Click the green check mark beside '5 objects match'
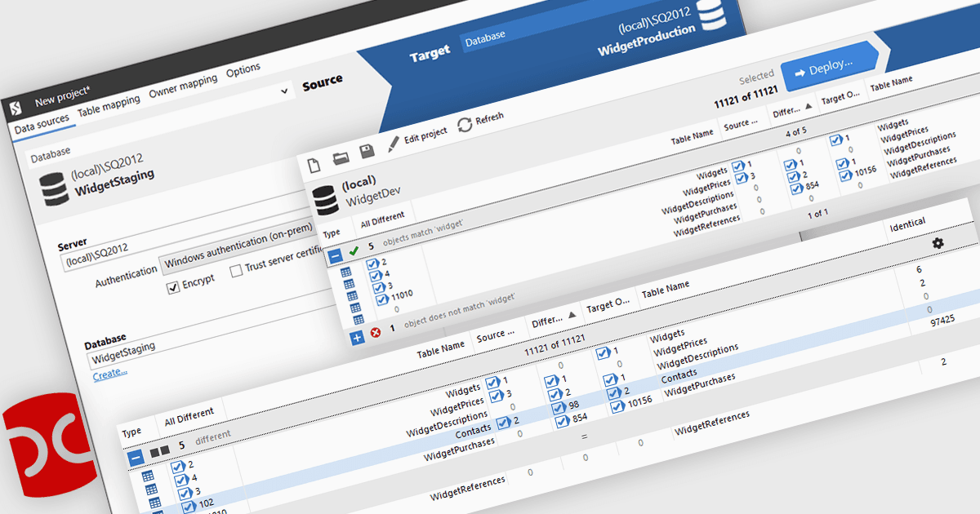Viewport: 980px width, 514px height. click(354, 251)
